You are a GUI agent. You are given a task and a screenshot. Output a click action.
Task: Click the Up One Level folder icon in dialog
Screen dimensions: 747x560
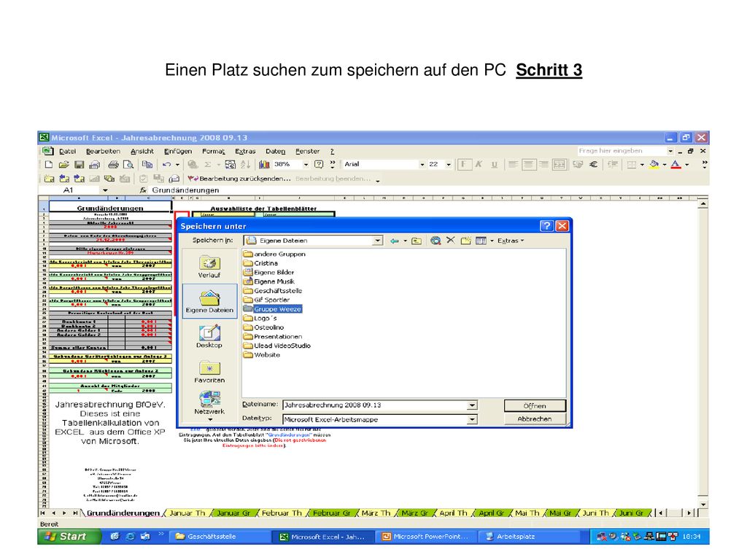(x=417, y=241)
